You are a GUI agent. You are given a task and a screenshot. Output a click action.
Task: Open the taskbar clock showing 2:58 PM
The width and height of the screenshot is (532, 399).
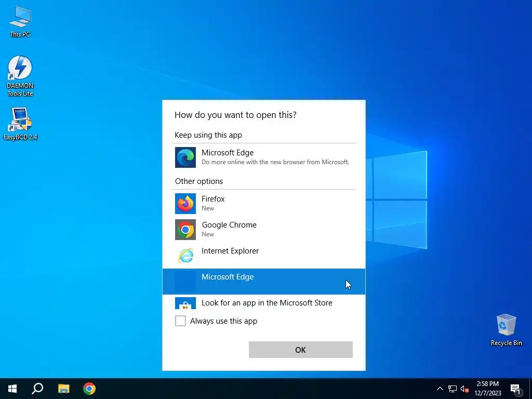(x=487, y=389)
